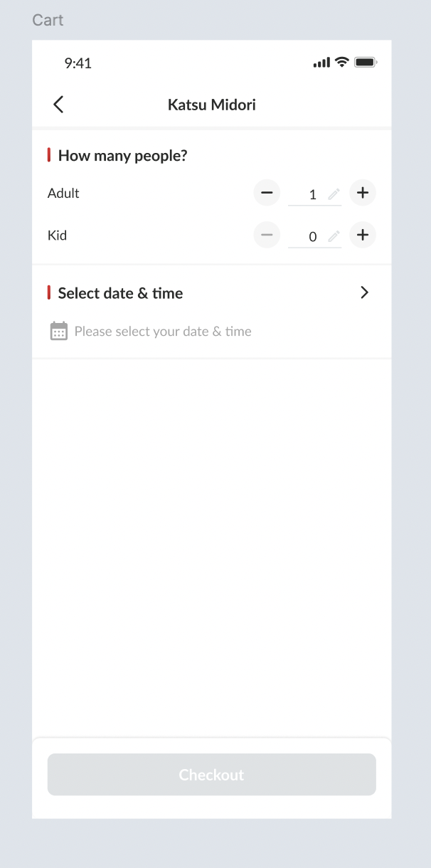Screen dimensions: 431x868
Task: Decrease the Kid count with minus
Action: pos(267,235)
